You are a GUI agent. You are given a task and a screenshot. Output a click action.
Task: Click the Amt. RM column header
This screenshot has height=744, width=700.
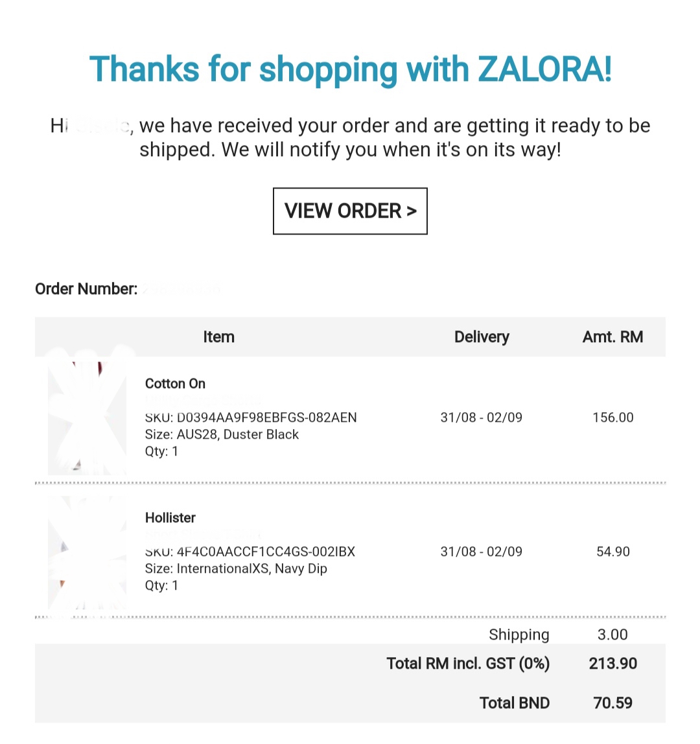[612, 337]
